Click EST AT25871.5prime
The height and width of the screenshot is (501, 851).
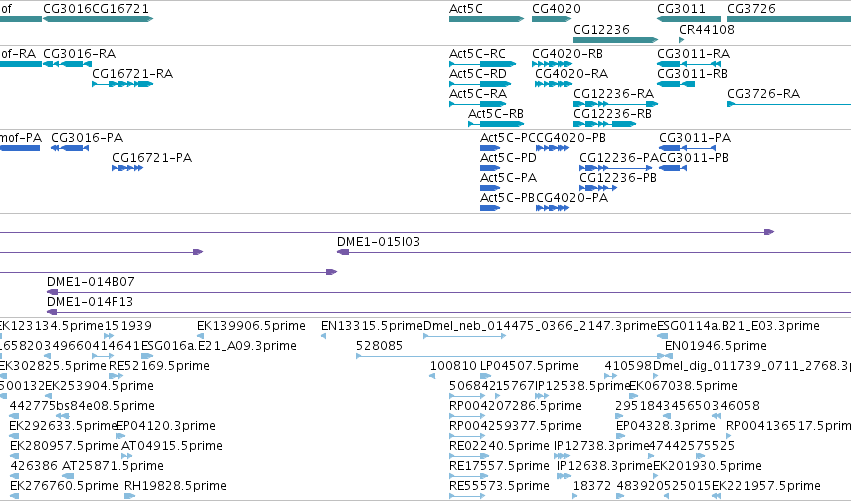coord(68,476)
